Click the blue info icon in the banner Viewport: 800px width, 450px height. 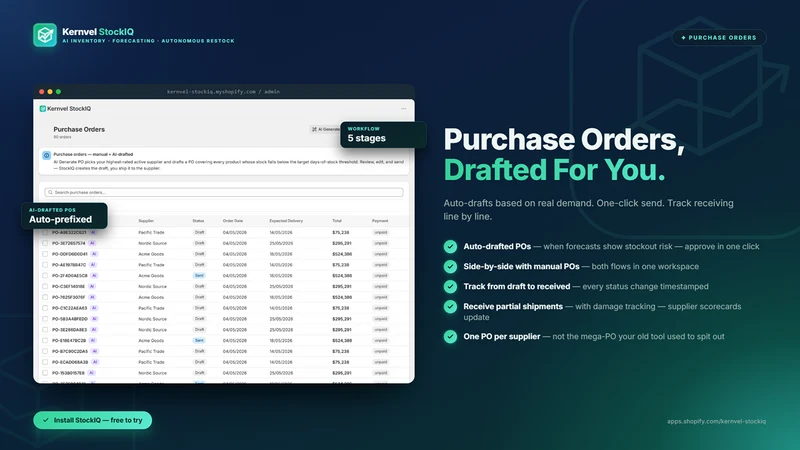coord(46,155)
